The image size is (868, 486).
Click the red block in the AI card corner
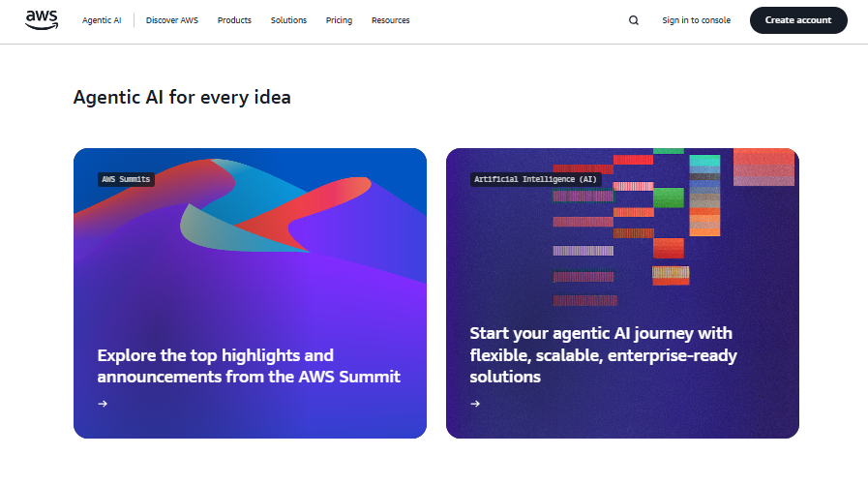click(763, 166)
